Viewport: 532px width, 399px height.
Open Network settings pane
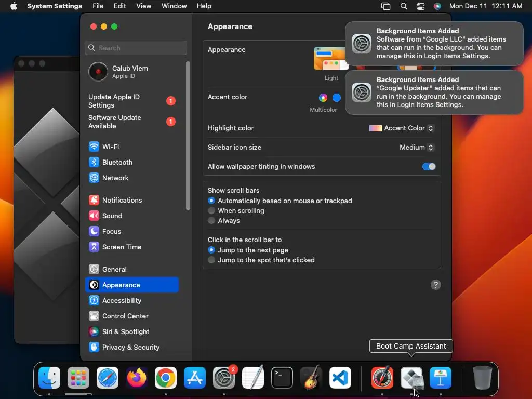tap(132, 178)
